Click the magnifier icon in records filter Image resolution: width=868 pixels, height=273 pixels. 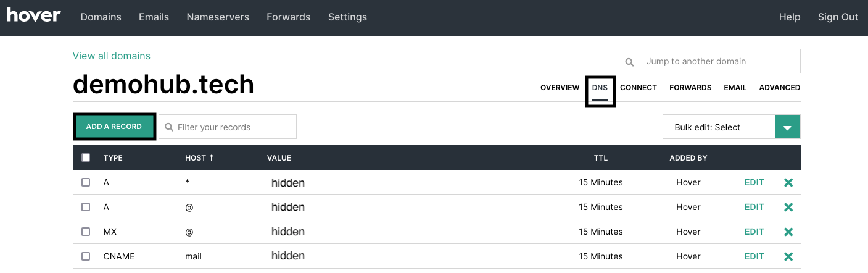coord(169,127)
